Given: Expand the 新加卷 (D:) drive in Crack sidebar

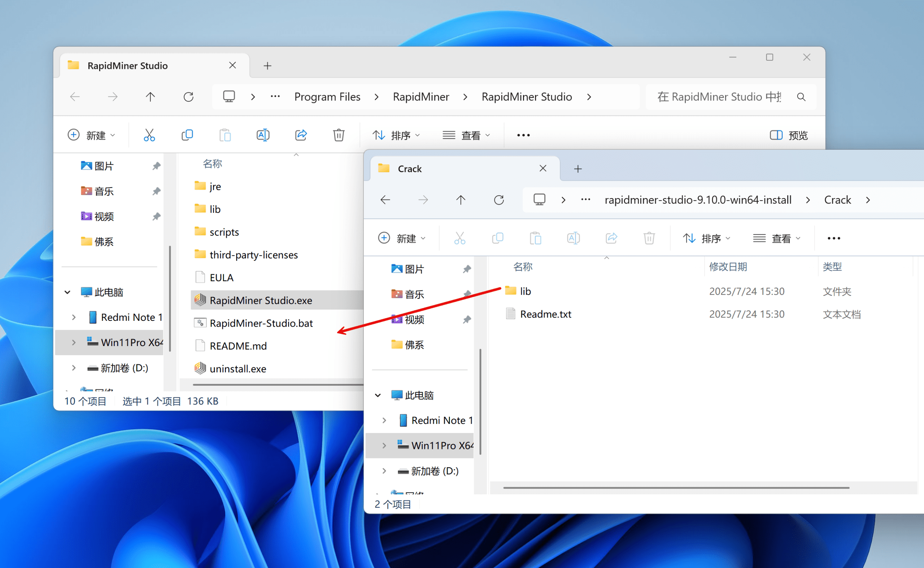Looking at the screenshot, I should click(x=384, y=471).
